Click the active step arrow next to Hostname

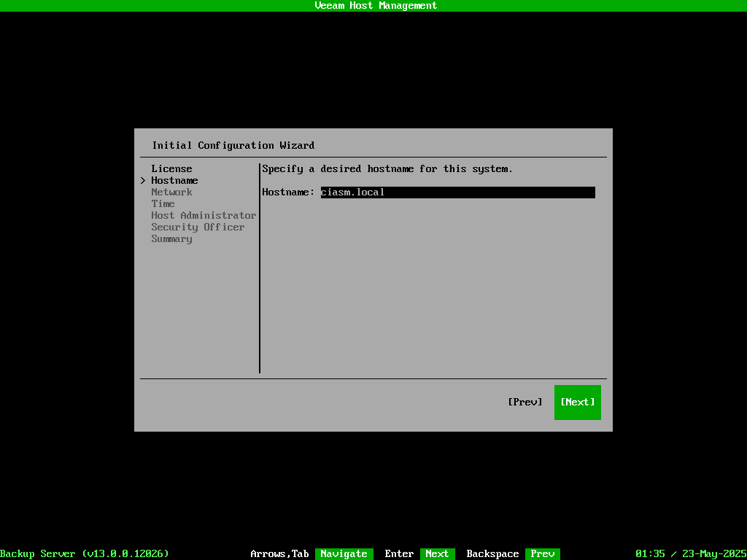coord(143,180)
